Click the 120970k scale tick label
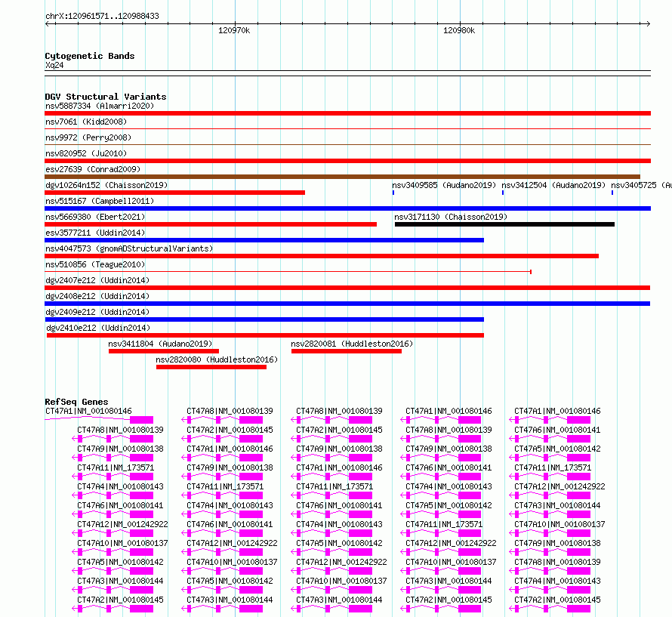Screen dimensions: 672x617 [234, 30]
